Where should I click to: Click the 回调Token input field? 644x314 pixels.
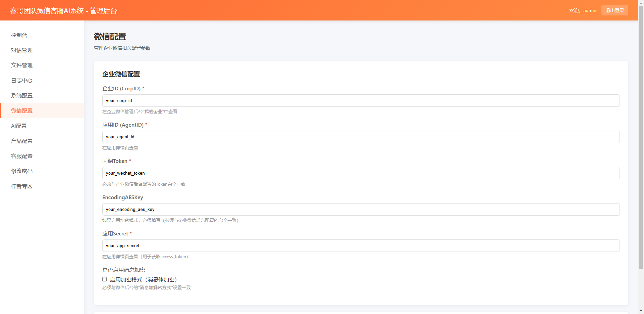[361, 173]
